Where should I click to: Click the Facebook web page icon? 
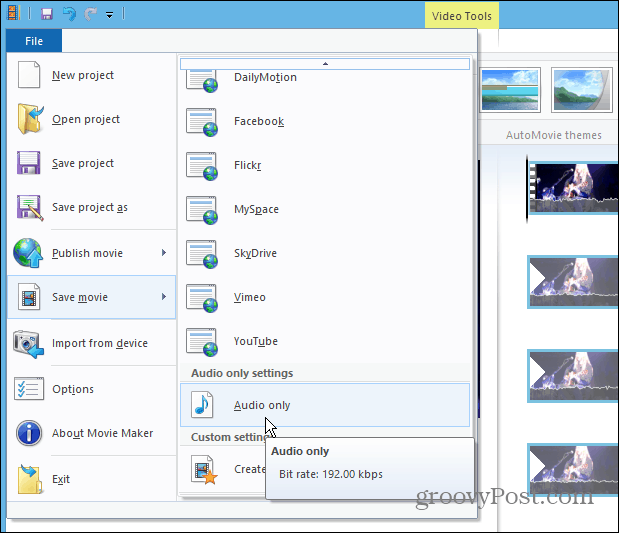click(202, 122)
